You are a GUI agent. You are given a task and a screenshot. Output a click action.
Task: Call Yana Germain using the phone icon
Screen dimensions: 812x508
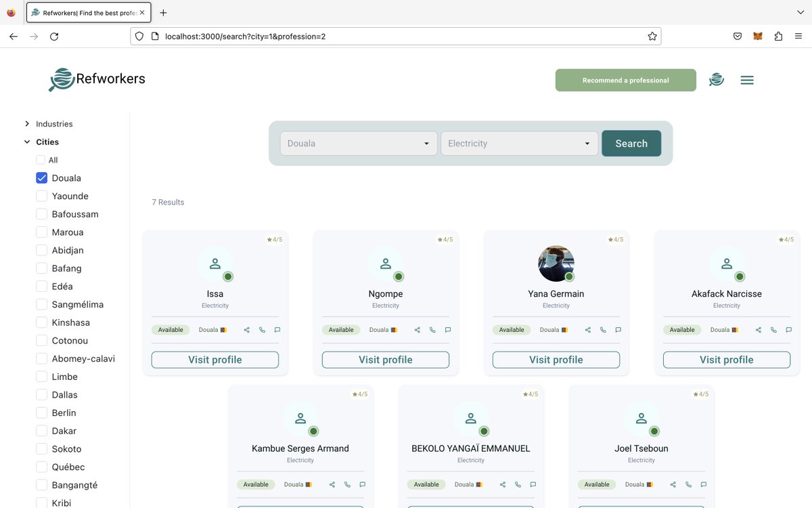(x=603, y=330)
